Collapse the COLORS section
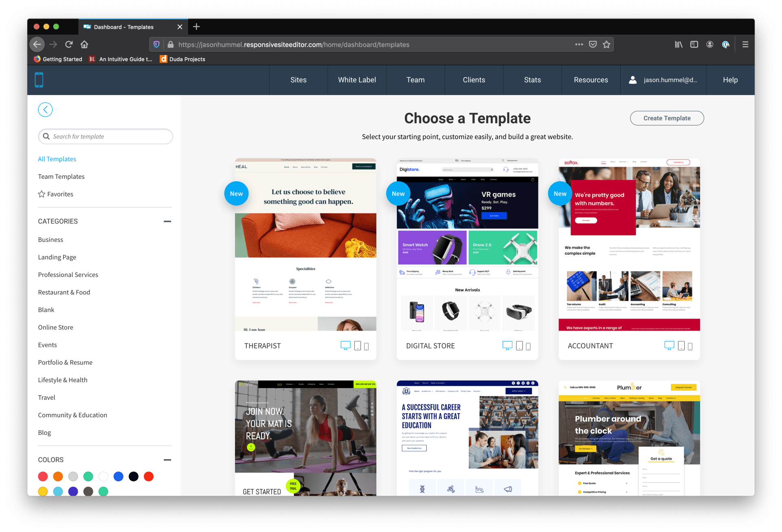This screenshot has width=782, height=532. click(x=167, y=460)
